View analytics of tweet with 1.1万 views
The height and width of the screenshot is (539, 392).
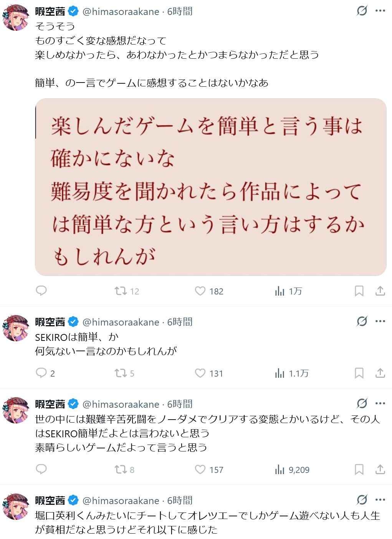(280, 373)
